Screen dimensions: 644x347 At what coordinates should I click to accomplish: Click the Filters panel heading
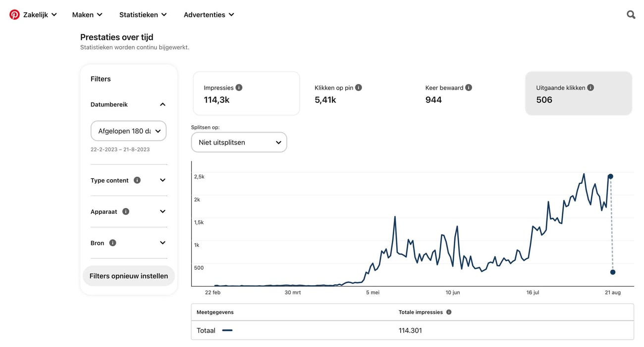(x=101, y=79)
